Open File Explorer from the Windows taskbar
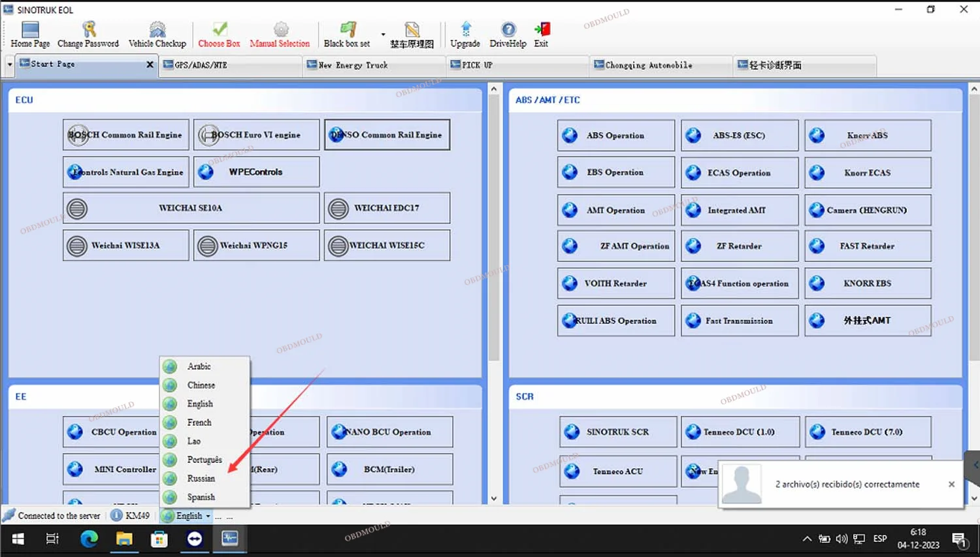Viewport: 980px width, 557px height. [124, 539]
